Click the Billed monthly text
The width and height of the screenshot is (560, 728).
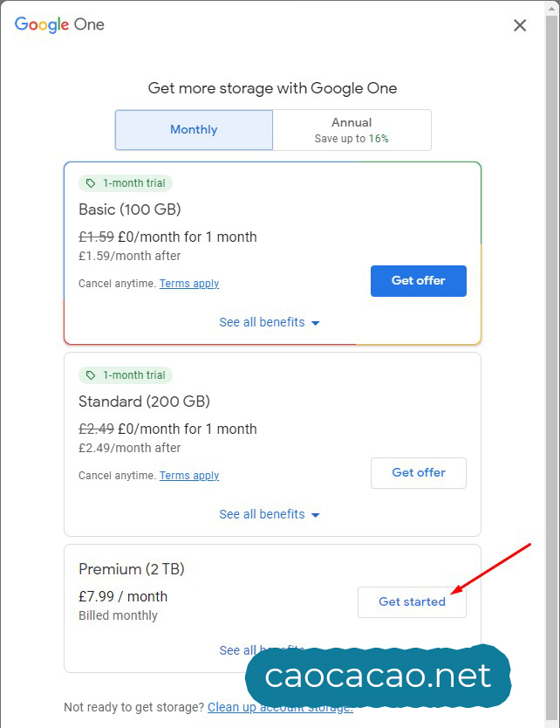click(119, 615)
